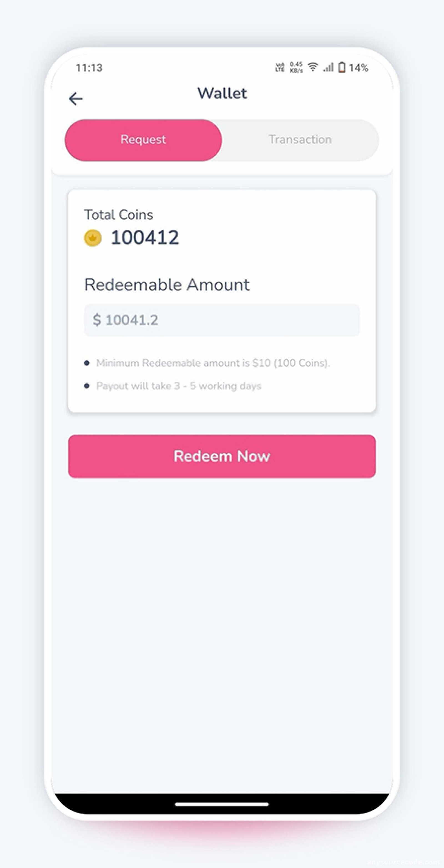Tap the Total Coins label

click(118, 215)
